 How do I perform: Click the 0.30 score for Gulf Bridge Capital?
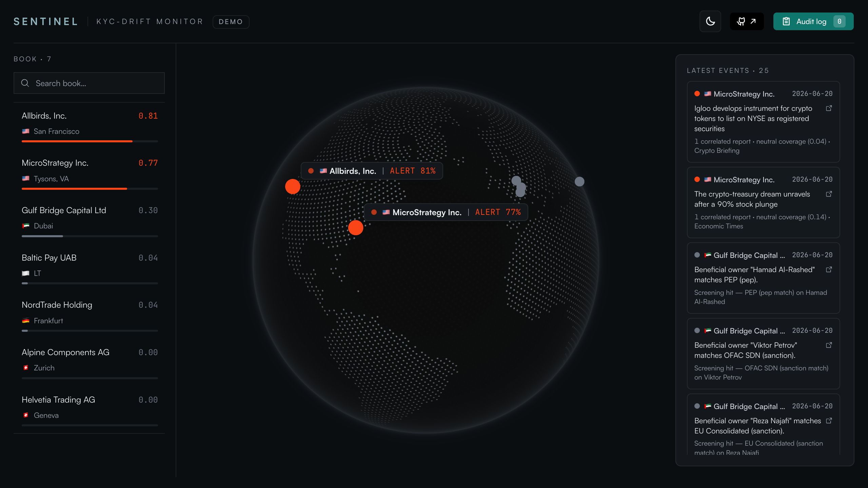point(148,210)
